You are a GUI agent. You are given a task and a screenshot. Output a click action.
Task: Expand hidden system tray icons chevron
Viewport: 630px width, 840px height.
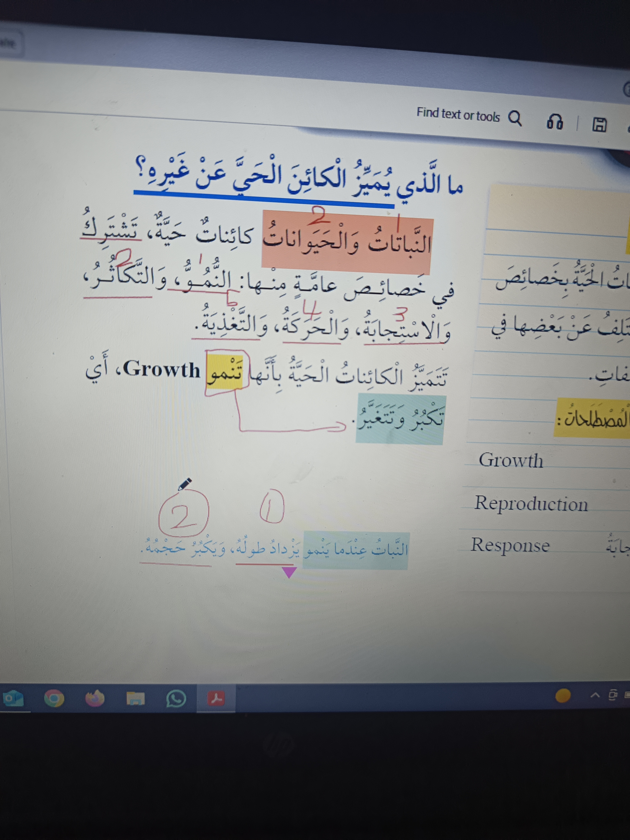point(595,695)
